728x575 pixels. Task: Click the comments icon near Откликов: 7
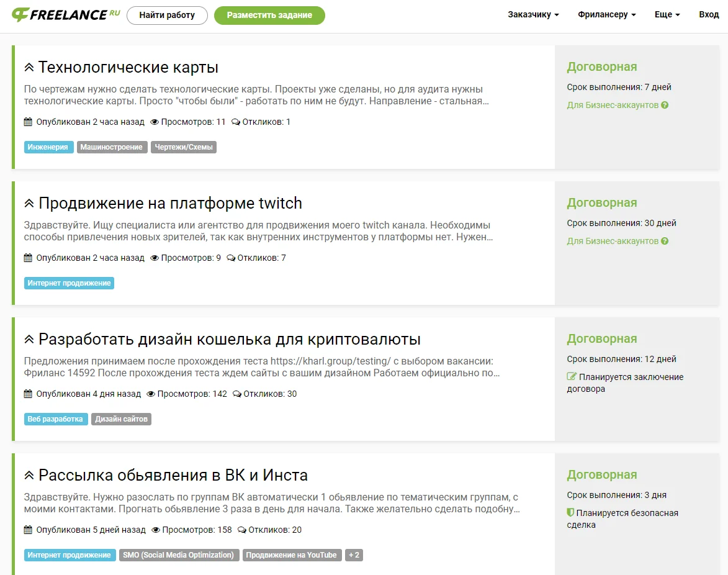click(x=231, y=258)
